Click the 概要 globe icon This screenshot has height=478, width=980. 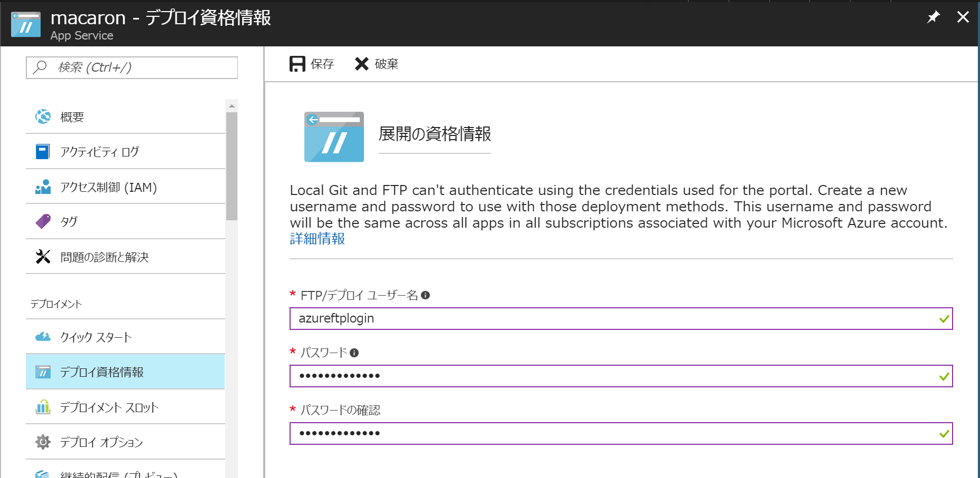[43, 116]
